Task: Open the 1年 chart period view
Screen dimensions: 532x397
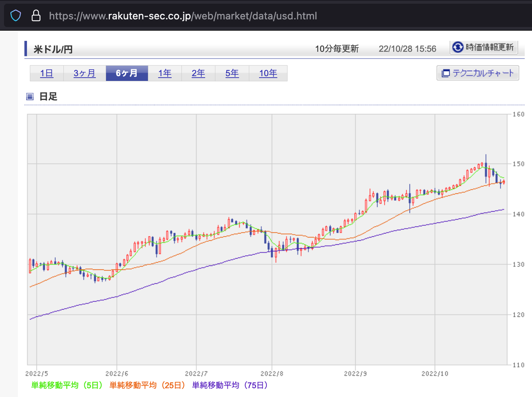Action: click(x=165, y=73)
